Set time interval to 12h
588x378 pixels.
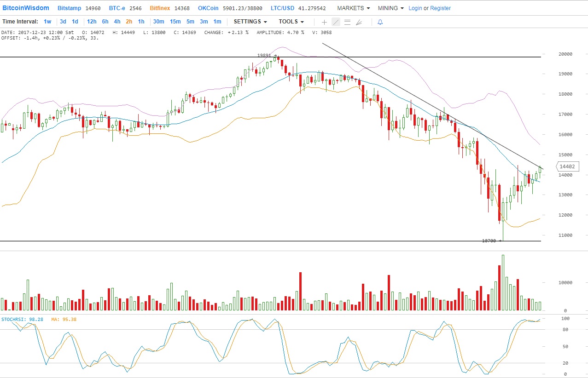point(92,22)
